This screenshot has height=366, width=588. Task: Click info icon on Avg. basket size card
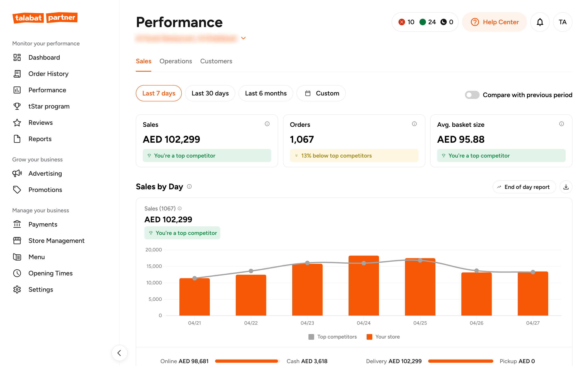click(x=561, y=124)
